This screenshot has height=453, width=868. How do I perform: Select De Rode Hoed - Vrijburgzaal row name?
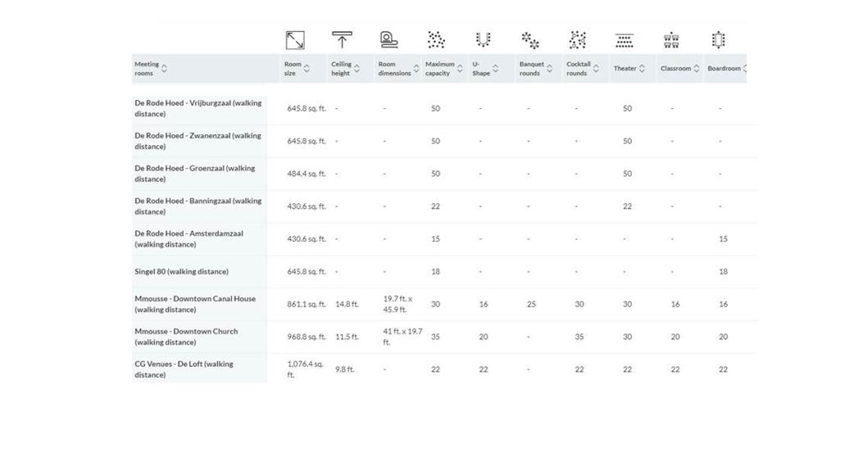(198, 108)
